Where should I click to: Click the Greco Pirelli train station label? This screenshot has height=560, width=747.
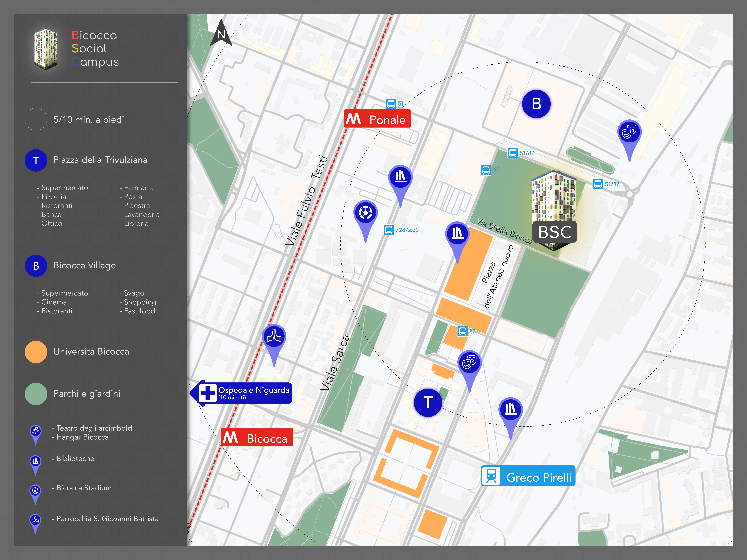pos(528,476)
